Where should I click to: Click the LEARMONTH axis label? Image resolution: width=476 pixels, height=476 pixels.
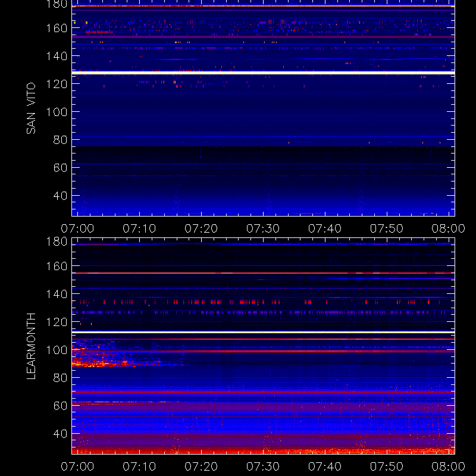click(31, 346)
